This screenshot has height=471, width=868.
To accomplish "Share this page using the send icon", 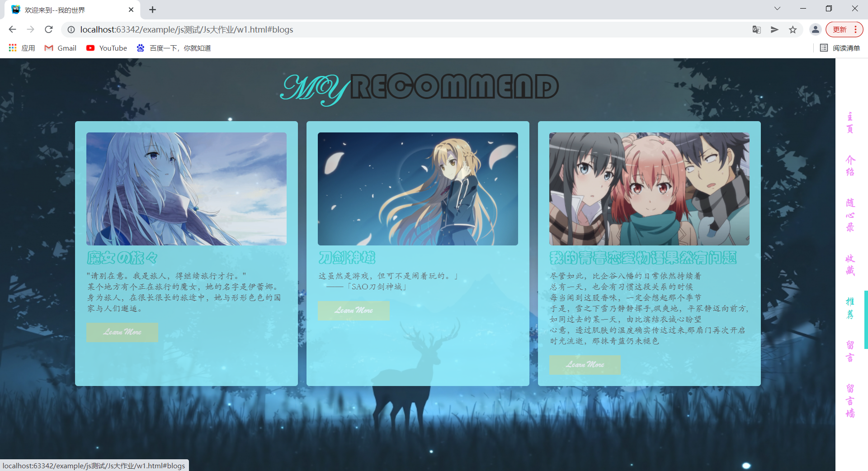I will (x=774, y=29).
